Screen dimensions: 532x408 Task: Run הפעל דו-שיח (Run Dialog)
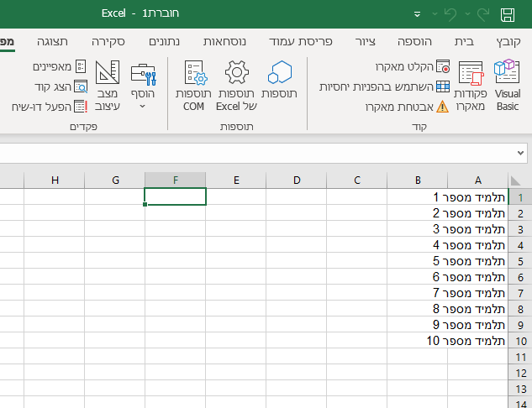coord(81,107)
